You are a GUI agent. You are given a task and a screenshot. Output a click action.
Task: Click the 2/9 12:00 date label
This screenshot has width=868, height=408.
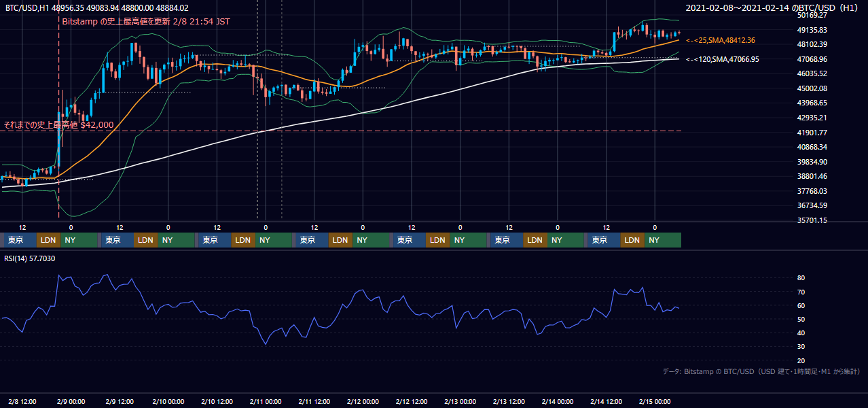[120, 401]
